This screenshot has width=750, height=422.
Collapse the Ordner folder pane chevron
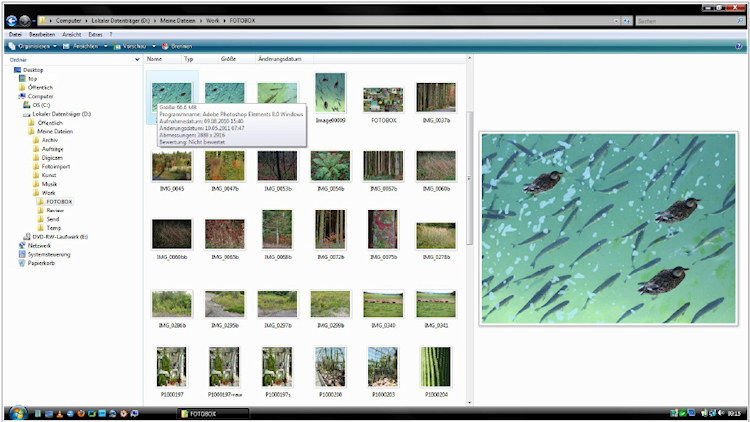point(138,59)
